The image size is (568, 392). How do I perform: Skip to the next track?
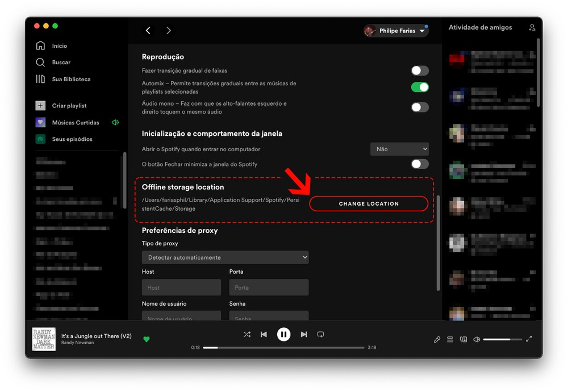click(304, 335)
